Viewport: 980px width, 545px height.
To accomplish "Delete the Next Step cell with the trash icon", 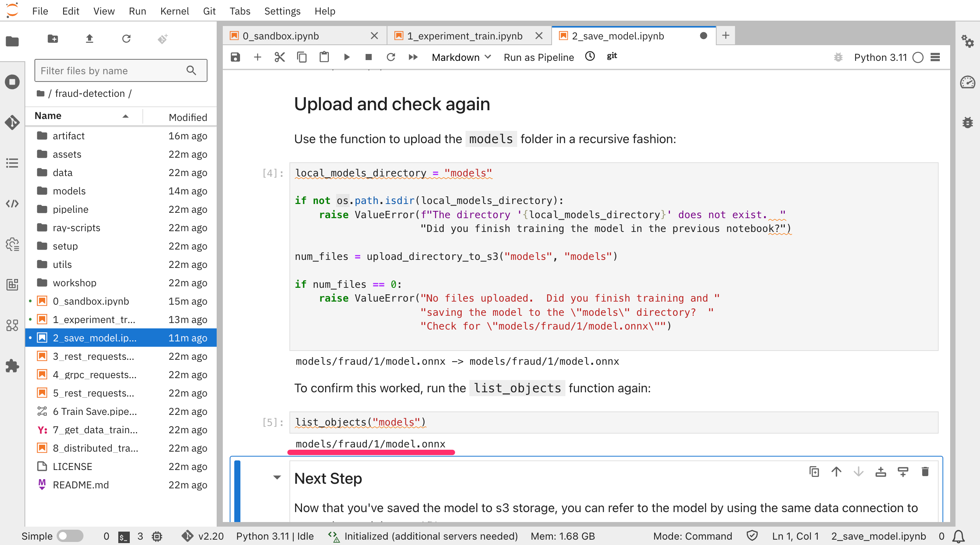I will 925,472.
